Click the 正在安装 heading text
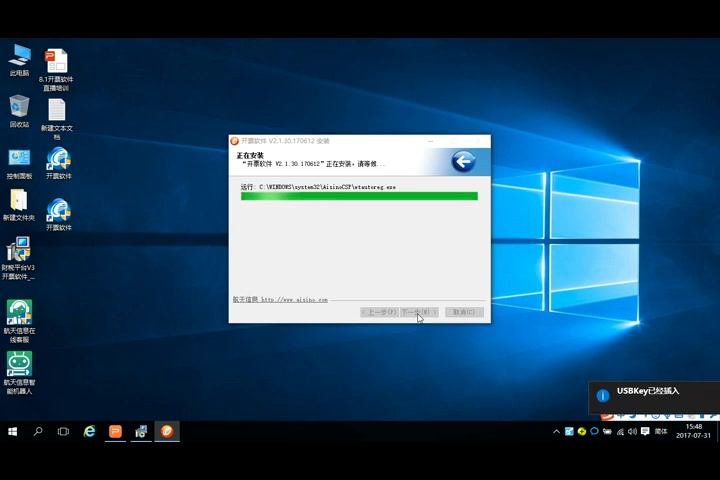The image size is (720, 480). click(x=250, y=155)
